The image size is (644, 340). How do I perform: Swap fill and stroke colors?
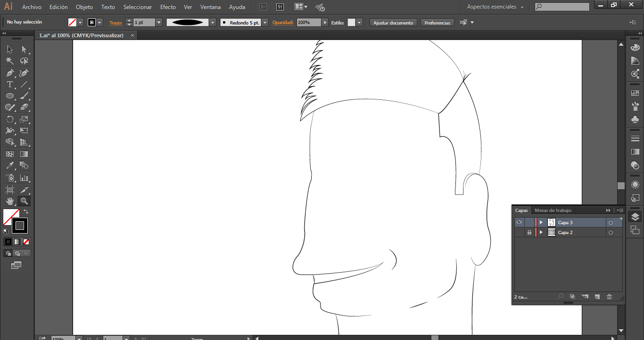coord(26,212)
